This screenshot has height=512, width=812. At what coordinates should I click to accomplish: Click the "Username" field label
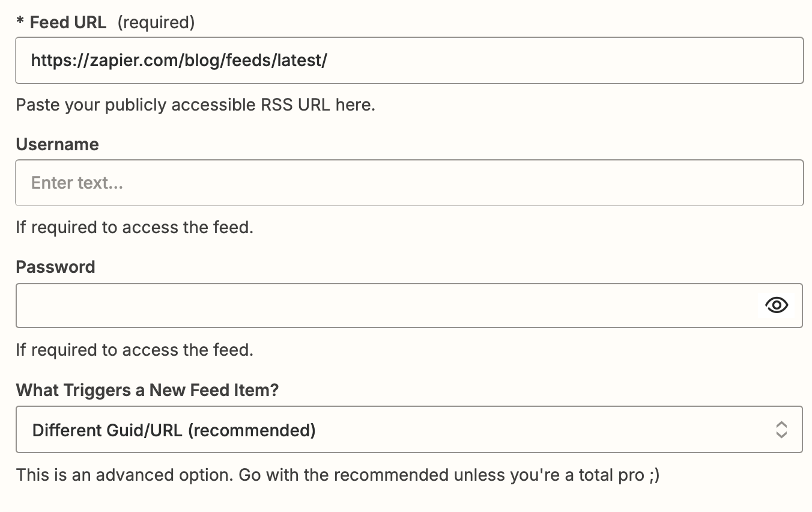[57, 144]
